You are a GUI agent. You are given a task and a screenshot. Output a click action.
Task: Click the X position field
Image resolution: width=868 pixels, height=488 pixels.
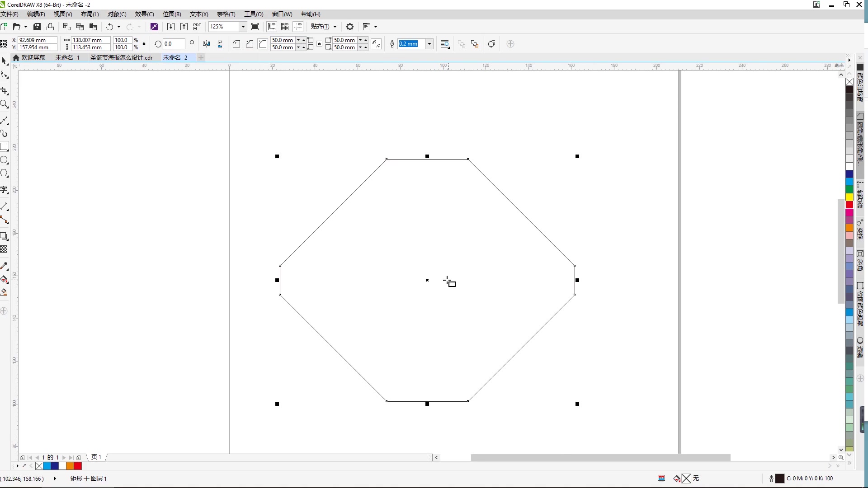[37, 40]
